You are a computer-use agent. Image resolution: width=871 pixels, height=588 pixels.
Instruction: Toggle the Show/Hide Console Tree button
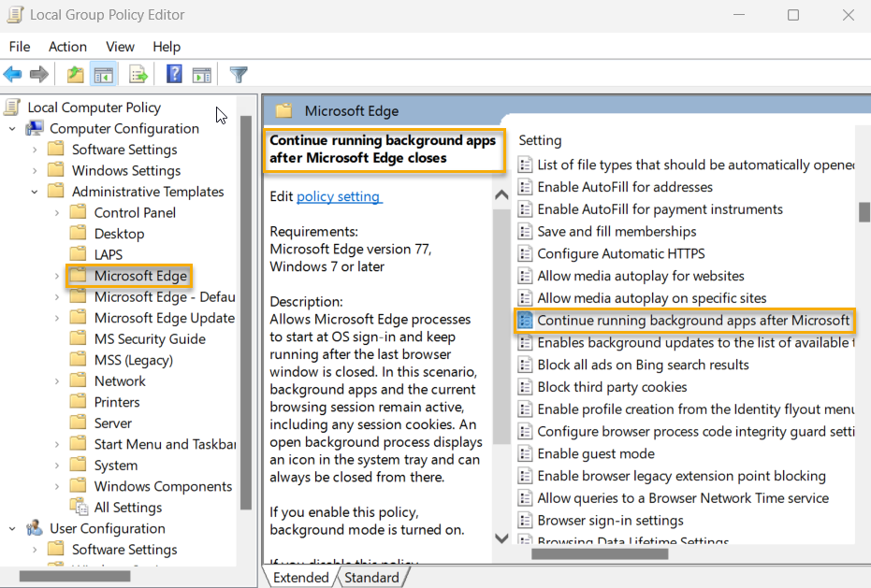click(x=104, y=75)
